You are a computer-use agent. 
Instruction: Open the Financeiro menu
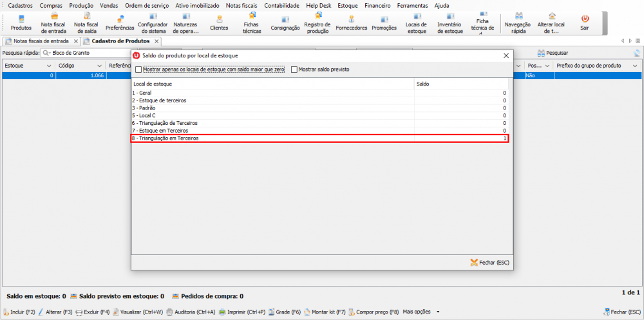point(377,5)
